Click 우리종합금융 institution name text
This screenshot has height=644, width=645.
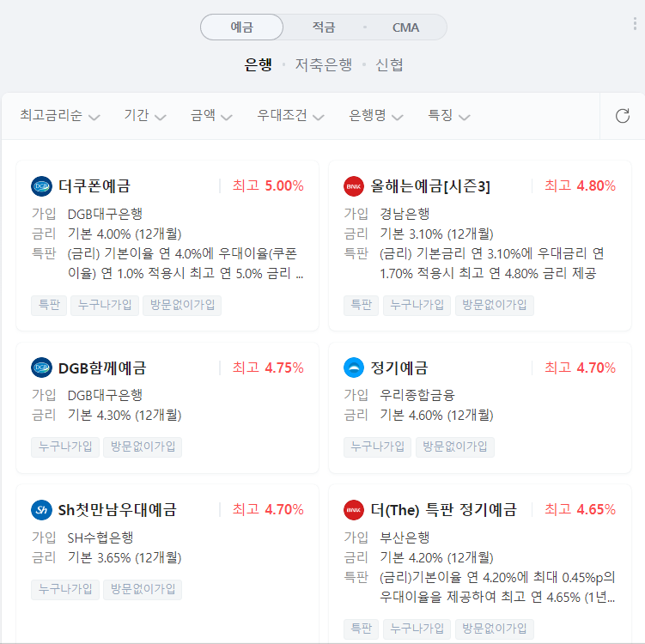tap(417, 396)
